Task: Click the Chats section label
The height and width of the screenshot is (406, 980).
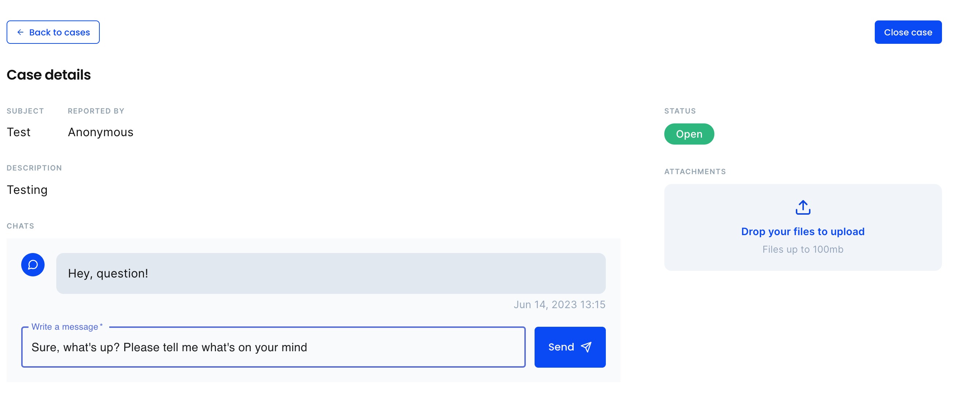Action: [x=20, y=226]
